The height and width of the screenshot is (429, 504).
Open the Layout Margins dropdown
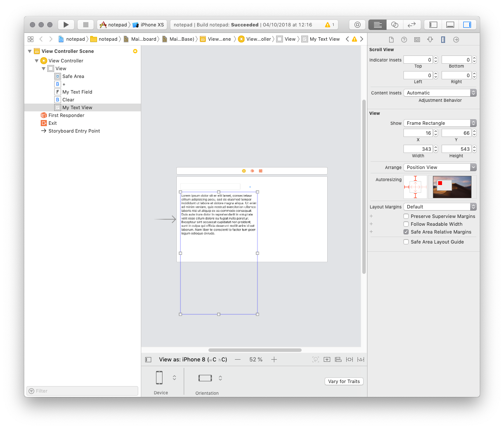click(439, 207)
